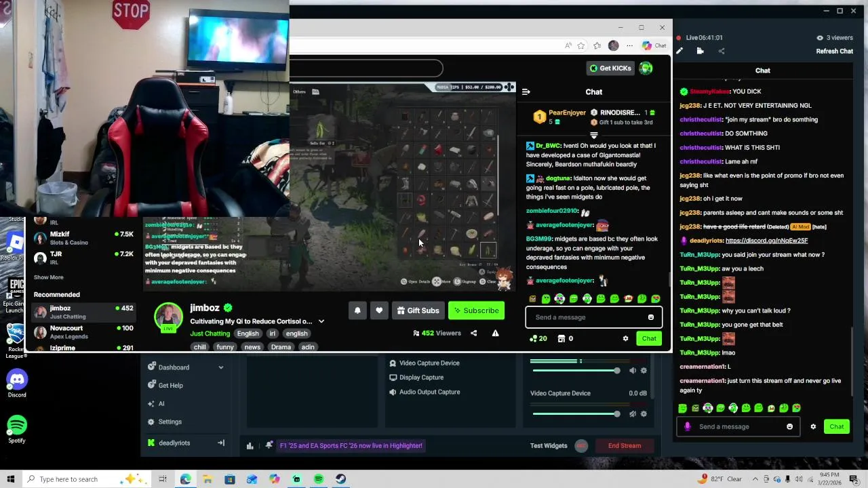Click the shop icon next to 0
Viewport: 868px width, 488px height.
point(561,339)
